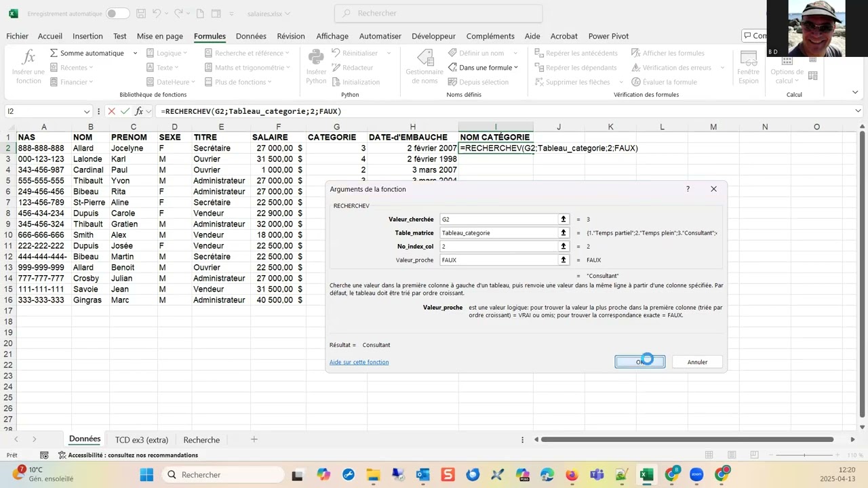
Task: Click Repérer les dépendants
Action: pos(575,67)
